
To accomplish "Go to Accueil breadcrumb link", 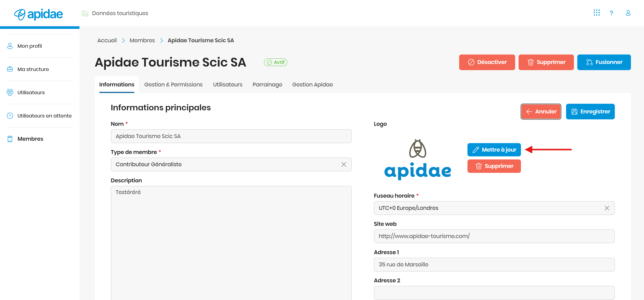I will (107, 41).
